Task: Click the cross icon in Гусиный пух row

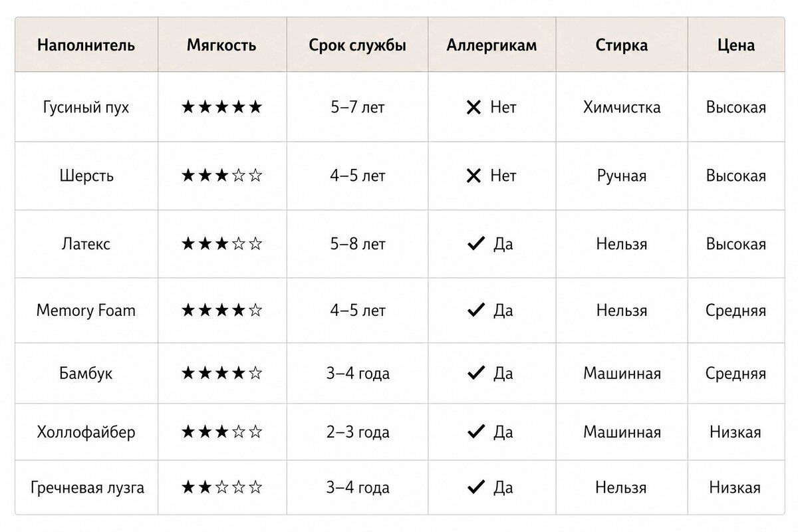Action: point(473,108)
